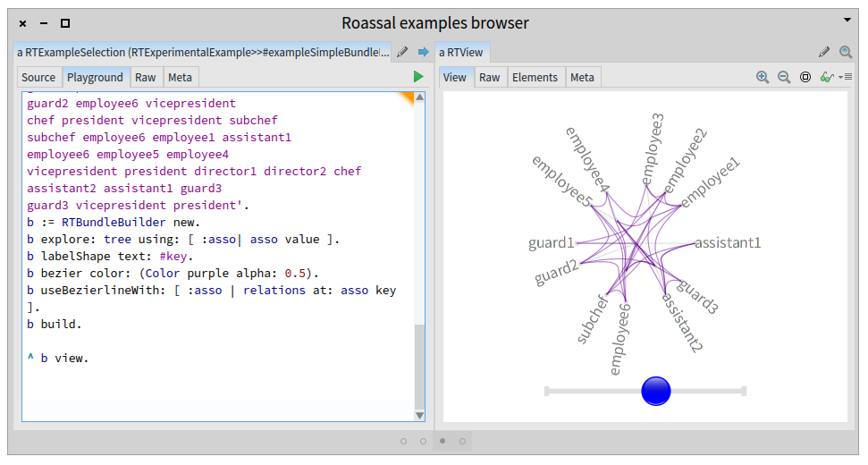Select the last pane pagination dot

tap(462, 441)
